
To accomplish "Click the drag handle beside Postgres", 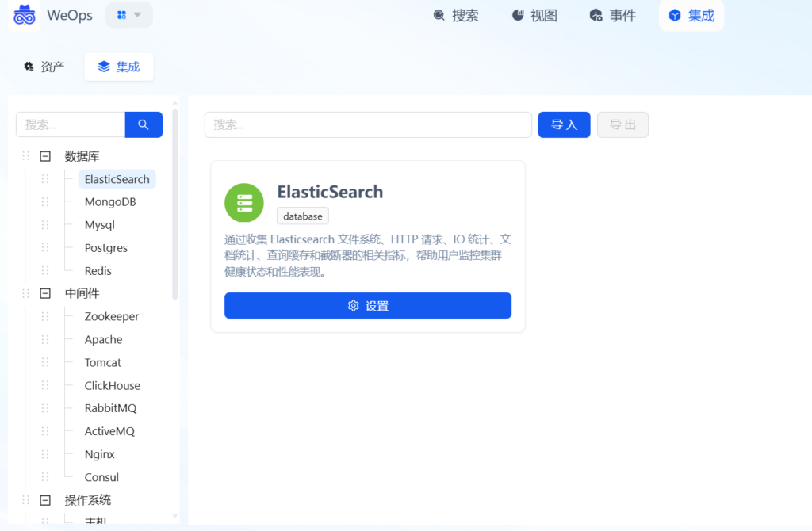I will [x=45, y=248].
